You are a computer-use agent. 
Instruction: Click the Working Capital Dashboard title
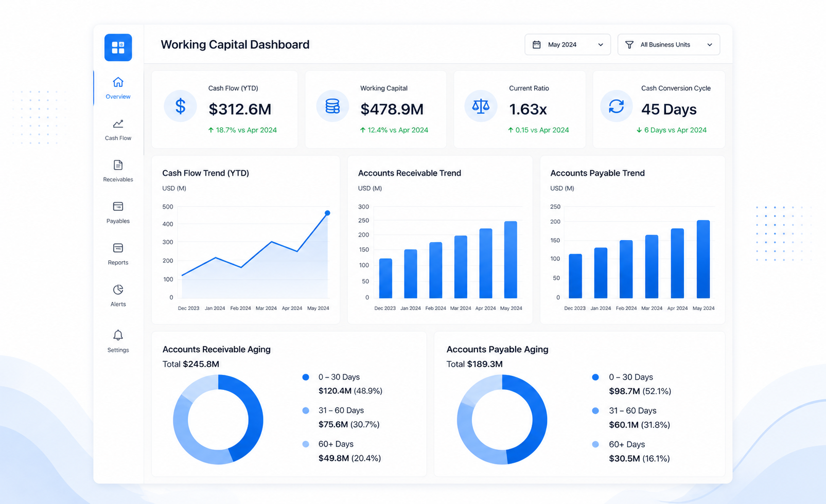click(235, 45)
